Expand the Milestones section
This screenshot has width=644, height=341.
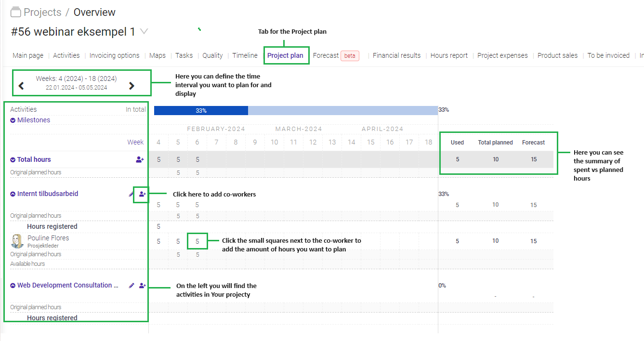tap(13, 120)
